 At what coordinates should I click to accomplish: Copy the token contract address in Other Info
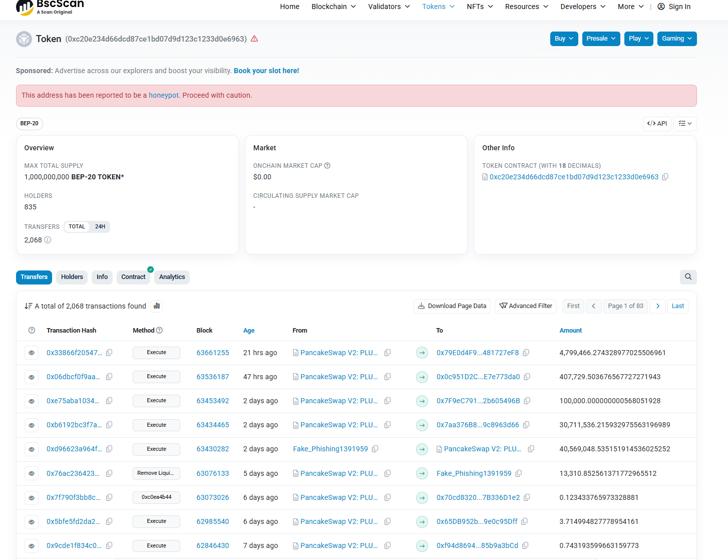(x=665, y=177)
